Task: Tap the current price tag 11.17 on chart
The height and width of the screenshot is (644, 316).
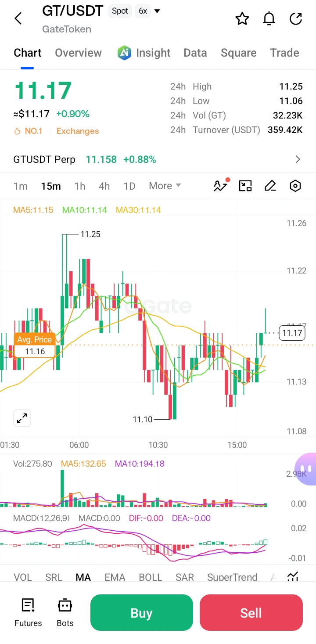Action: [x=292, y=333]
